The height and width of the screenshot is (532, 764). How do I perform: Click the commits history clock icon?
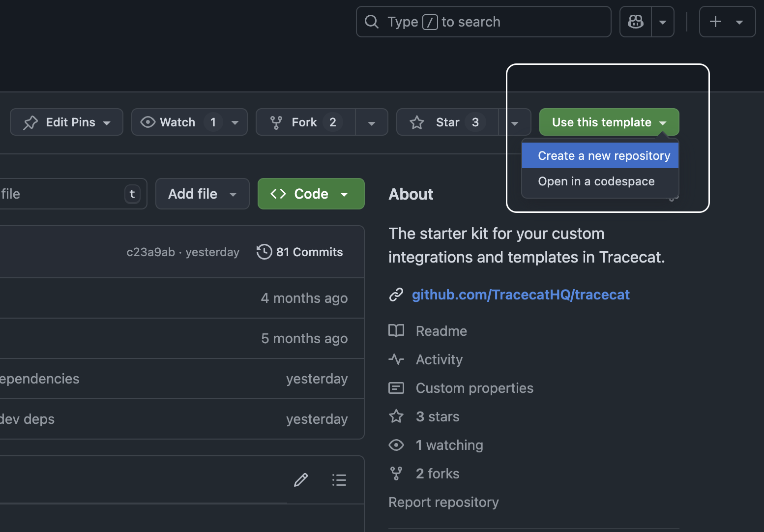coord(264,252)
